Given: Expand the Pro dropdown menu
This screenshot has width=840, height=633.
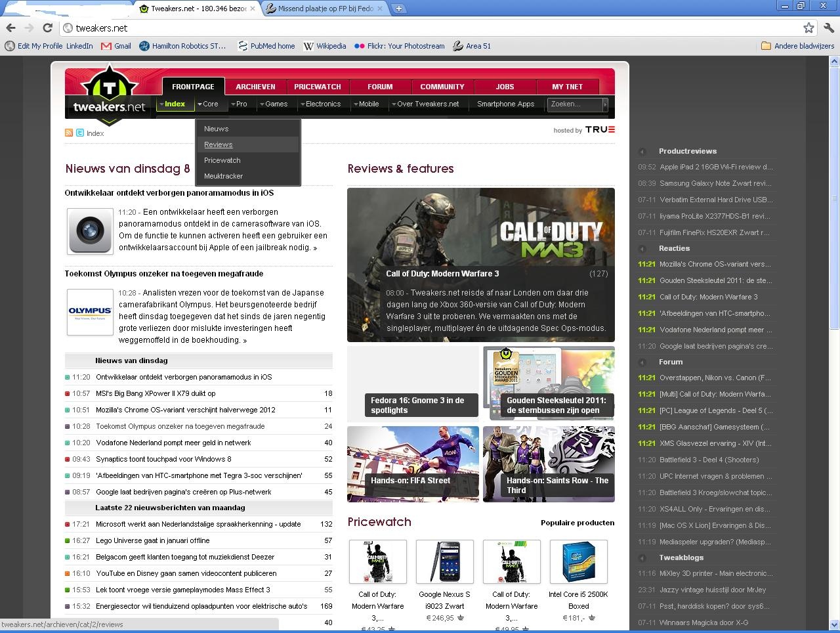Looking at the screenshot, I should (x=232, y=104).
